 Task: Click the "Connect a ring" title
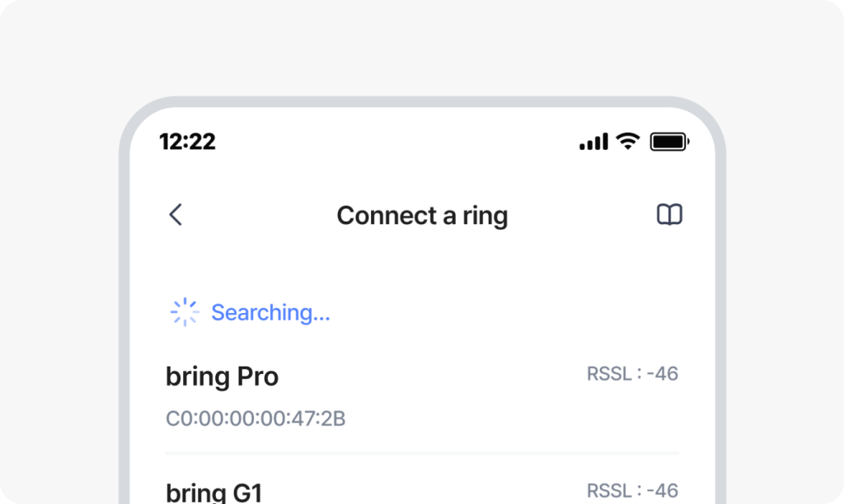422,216
